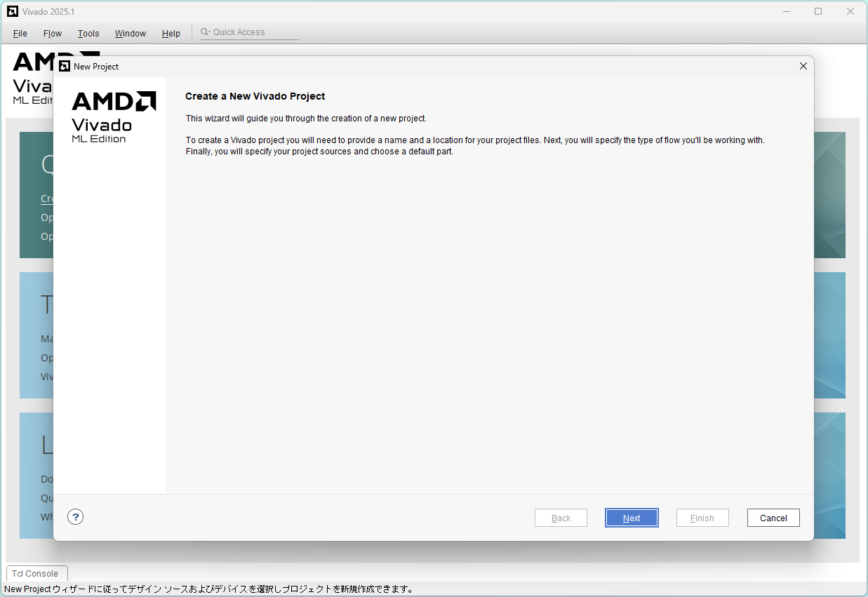The height and width of the screenshot is (597, 868).
Task: Click the Quick Access magnifier icon
Action: coord(205,32)
